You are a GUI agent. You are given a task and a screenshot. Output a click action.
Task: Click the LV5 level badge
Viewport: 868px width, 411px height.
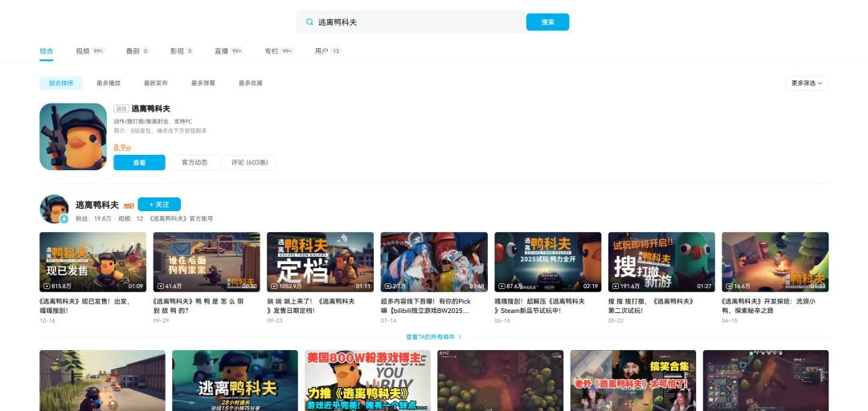(129, 205)
